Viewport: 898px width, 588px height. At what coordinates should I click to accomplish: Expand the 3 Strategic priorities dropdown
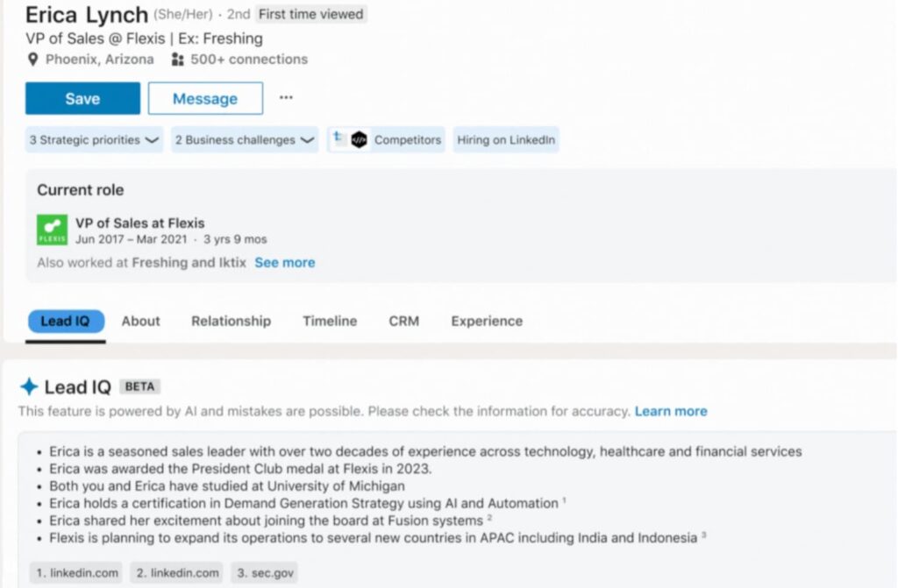pos(94,139)
